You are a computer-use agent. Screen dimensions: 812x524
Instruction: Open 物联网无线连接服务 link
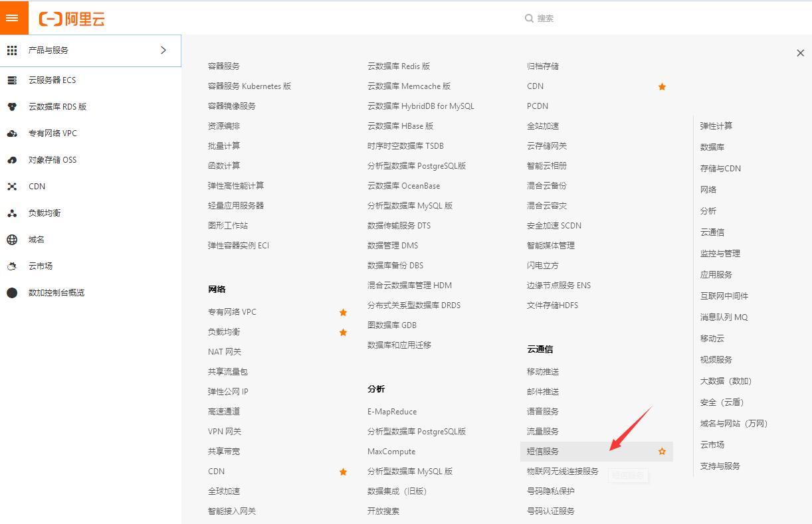[x=563, y=472]
